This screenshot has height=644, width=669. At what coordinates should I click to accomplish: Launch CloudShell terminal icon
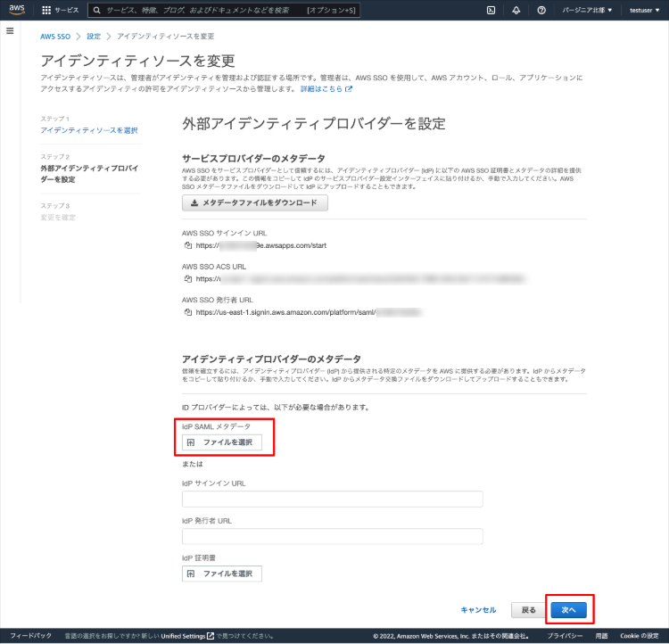click(491, 10)
